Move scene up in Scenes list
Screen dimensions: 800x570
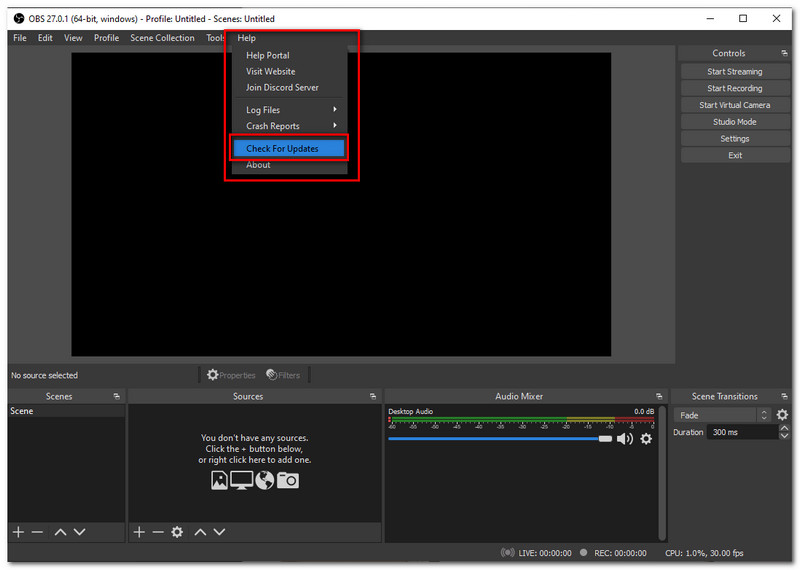click(60, 532)
